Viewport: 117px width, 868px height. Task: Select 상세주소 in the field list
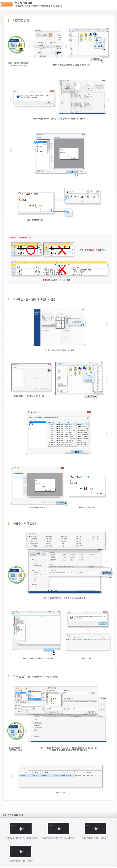pyautogui.click(x=38, y=151)
